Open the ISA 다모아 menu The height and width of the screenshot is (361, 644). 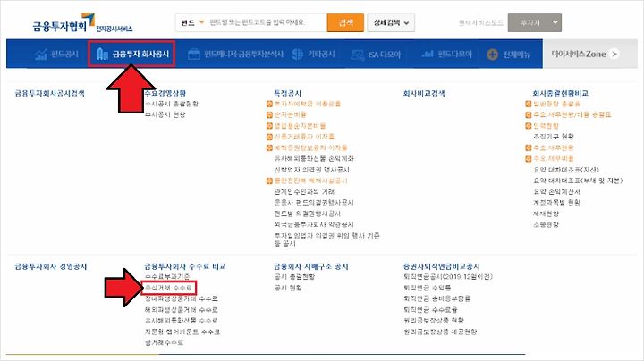tap(384, 55)
